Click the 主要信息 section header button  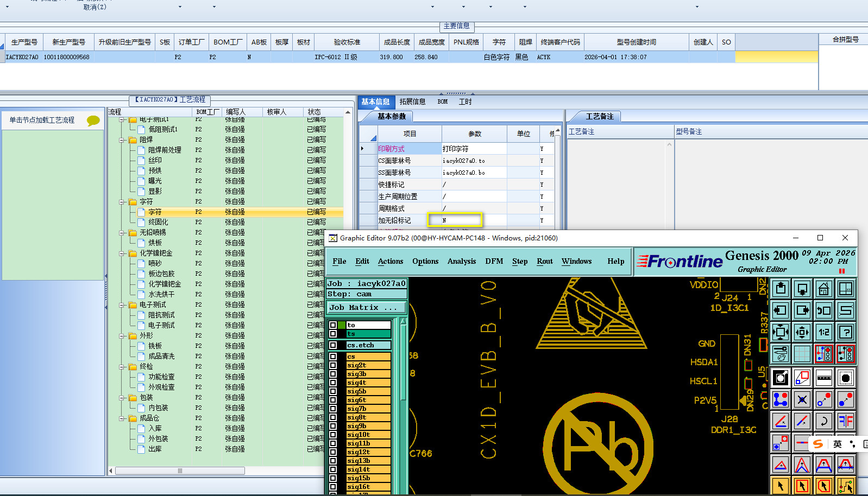click(457, 26)
